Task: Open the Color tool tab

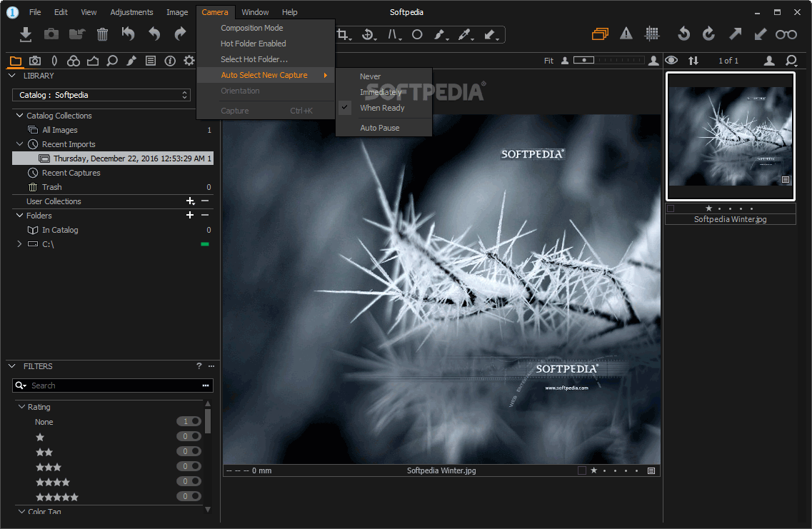Action: 74,61
